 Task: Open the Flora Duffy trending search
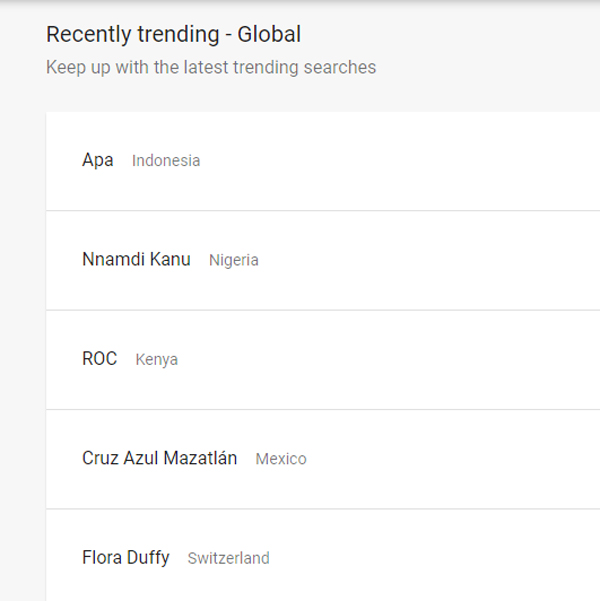click(x=126, y=558)
